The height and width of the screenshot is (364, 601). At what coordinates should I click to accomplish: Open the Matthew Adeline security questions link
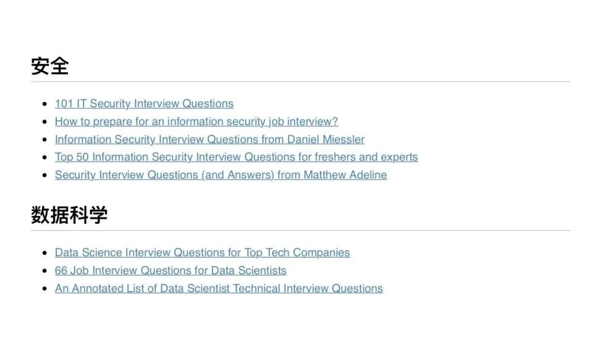(x=221, y=175)
